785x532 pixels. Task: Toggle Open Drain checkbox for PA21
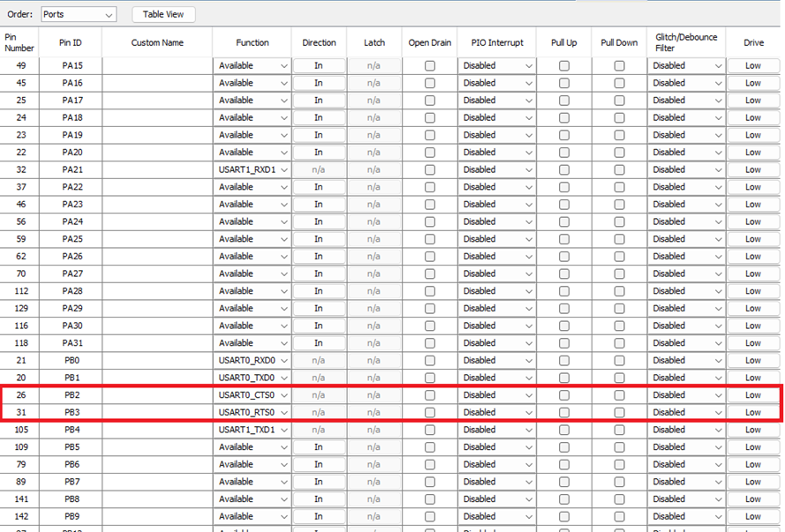(x=429, y=170)
